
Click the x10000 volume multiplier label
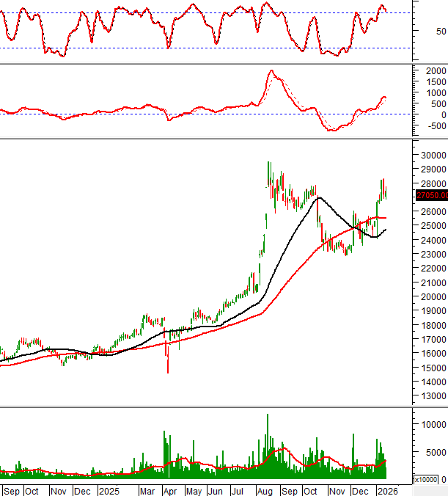pos(426,479)
